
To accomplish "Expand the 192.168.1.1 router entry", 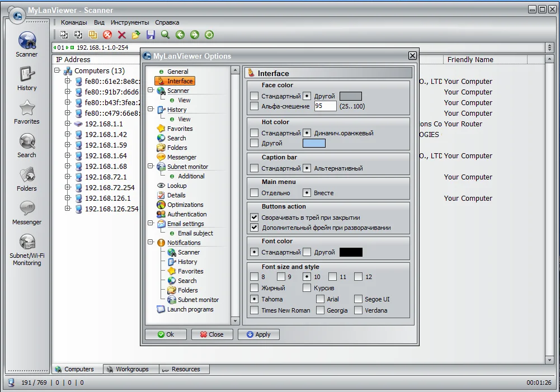I will click(68, 124).
